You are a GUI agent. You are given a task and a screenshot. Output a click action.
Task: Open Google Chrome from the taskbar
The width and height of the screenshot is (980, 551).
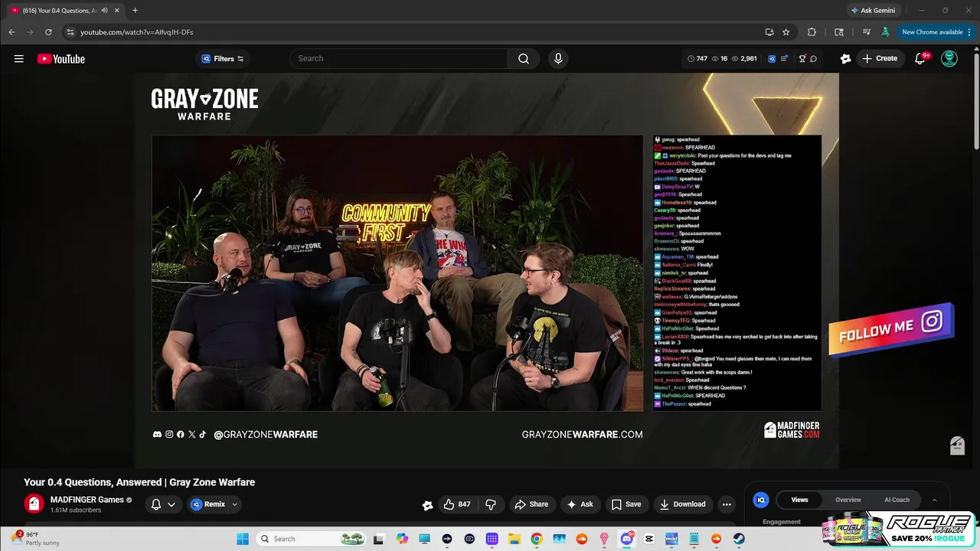coord(537,539)
